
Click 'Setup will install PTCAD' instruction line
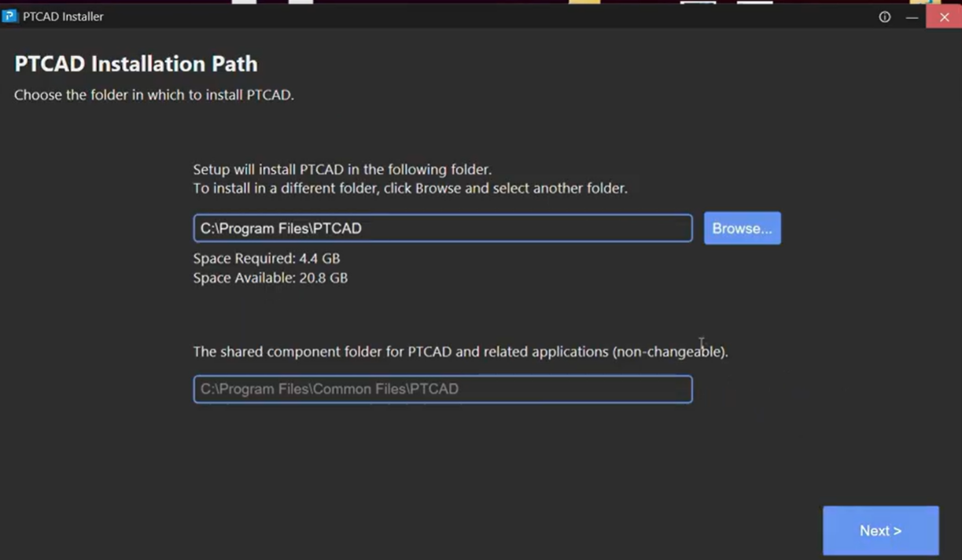tap(342, 169)
